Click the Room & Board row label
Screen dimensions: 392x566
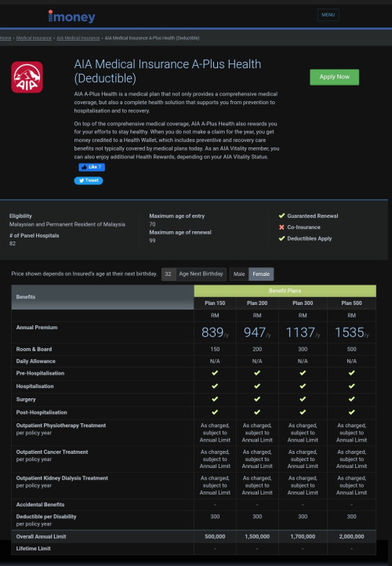click(x=34, y=349)
